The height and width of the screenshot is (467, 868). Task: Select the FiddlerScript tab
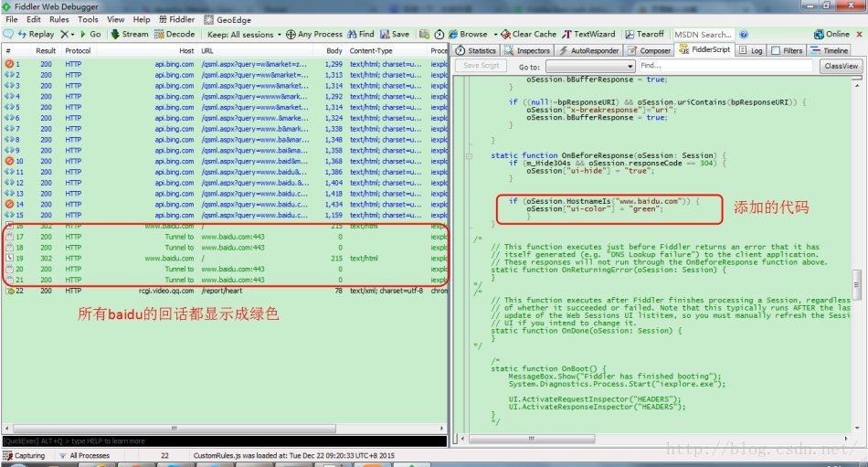click(x=704, y=49)
